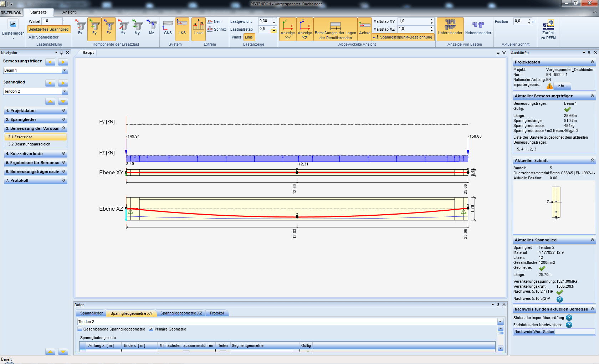Select the Haupt view tab

pyautogui.click(x=88, y=52)
